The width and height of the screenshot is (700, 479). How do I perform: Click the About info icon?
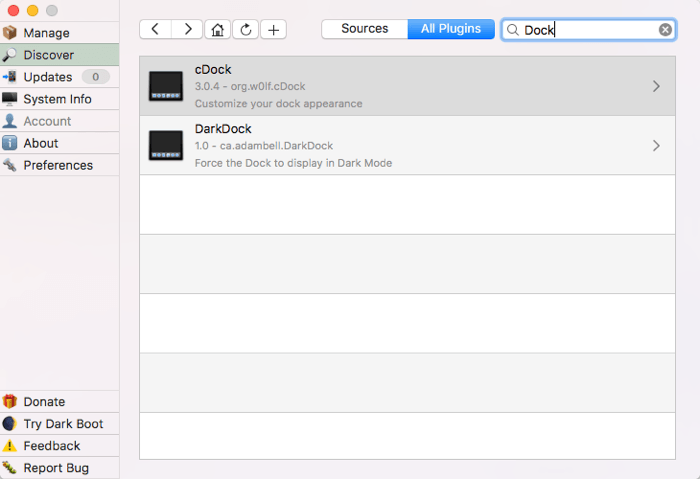(x=9, y=143)
